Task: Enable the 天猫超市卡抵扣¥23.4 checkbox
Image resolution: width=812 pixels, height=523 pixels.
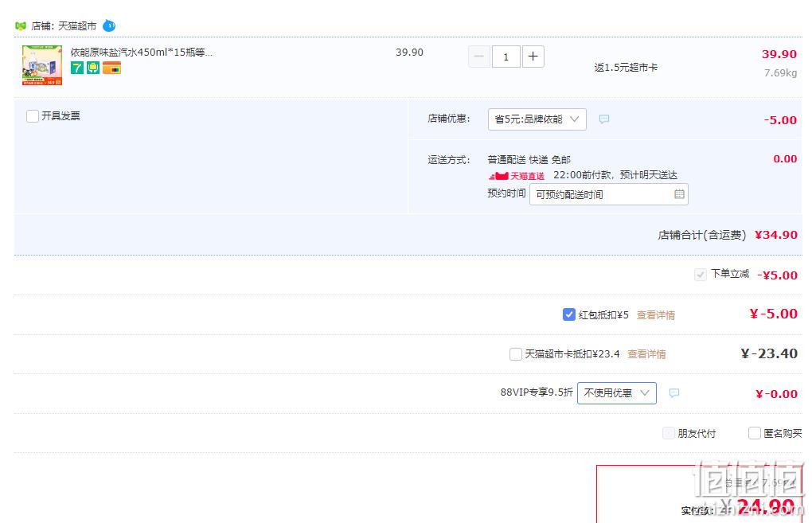Action: pyautogui.click(x=516, y=354)
